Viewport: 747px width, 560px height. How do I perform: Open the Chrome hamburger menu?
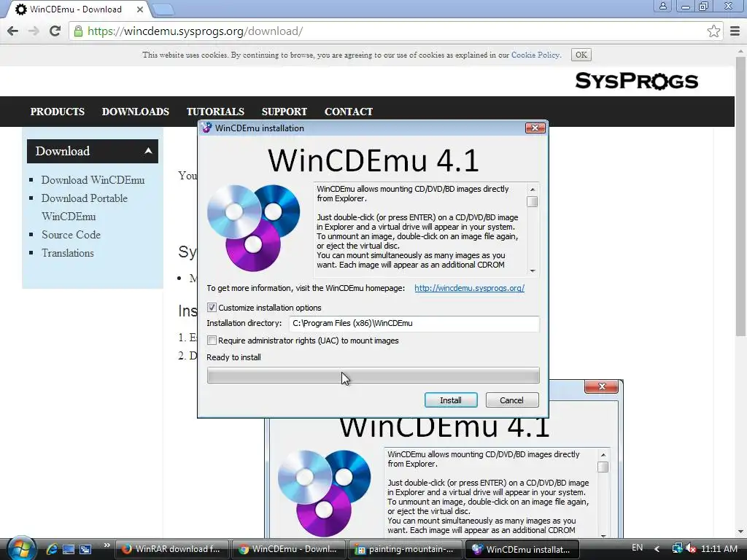click(735, 31)
